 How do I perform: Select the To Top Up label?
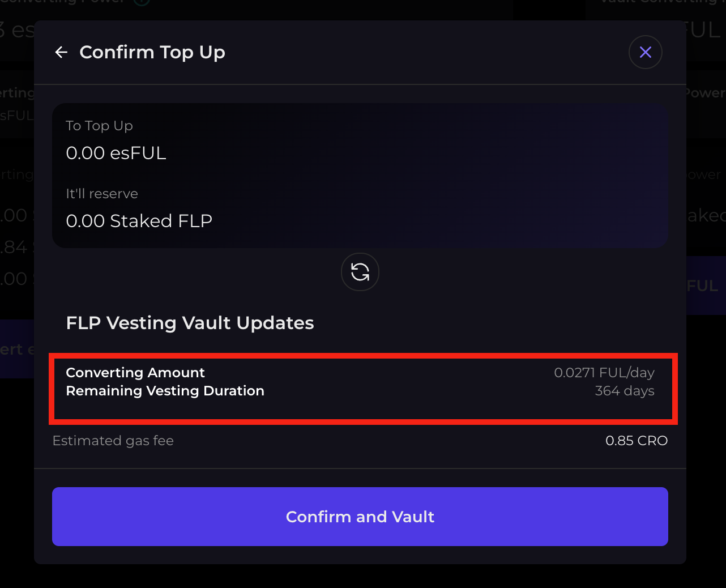click(99, 126)
